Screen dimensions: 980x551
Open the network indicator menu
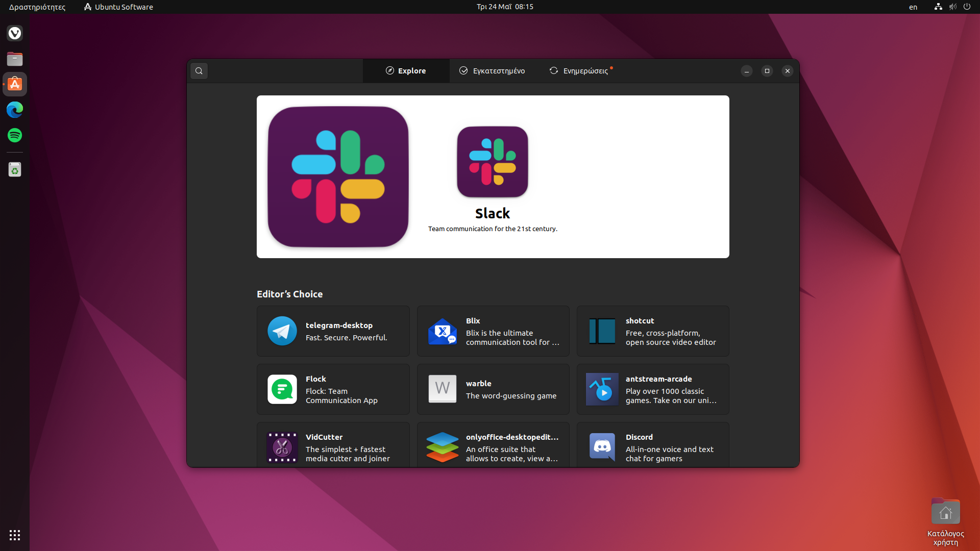[x=938, y=7]
